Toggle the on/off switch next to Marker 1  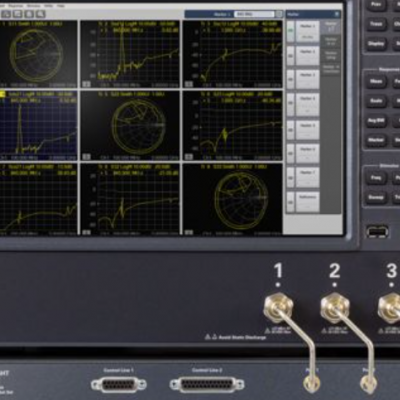(x=291, y=31)
